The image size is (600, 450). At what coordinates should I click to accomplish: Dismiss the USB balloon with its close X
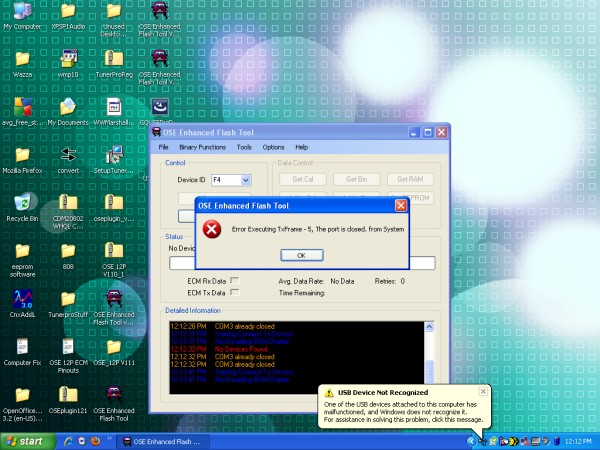[x=483, y=391]
